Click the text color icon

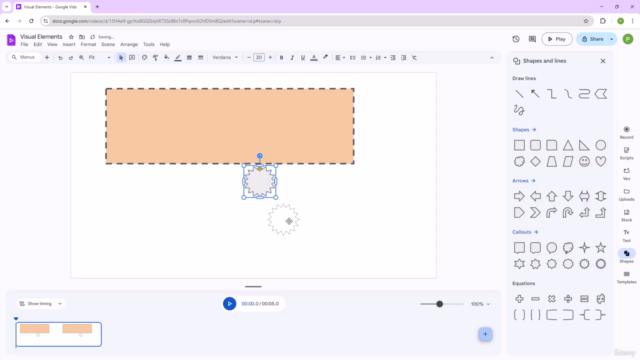[314, 58]
